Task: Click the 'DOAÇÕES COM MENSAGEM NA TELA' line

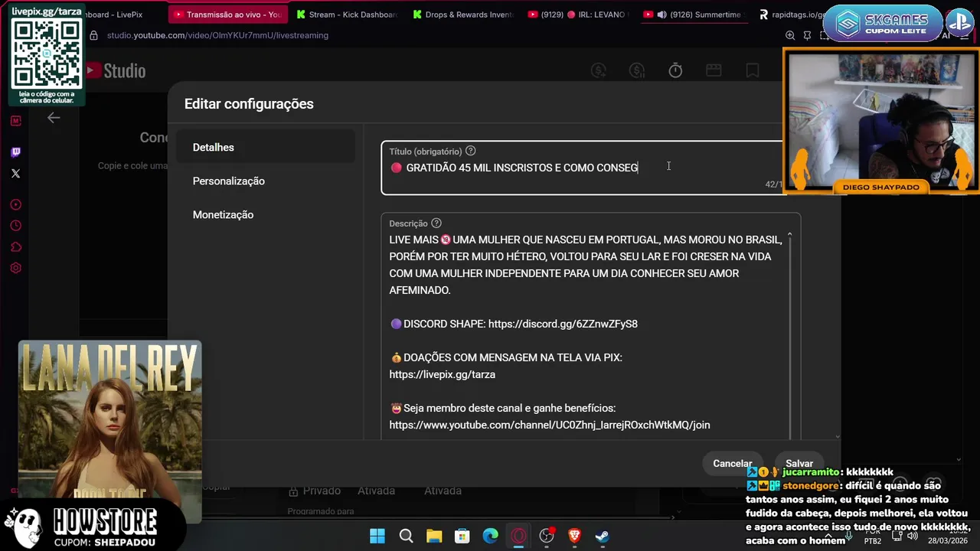Action: pyautogui.click(x=506, y=357)
